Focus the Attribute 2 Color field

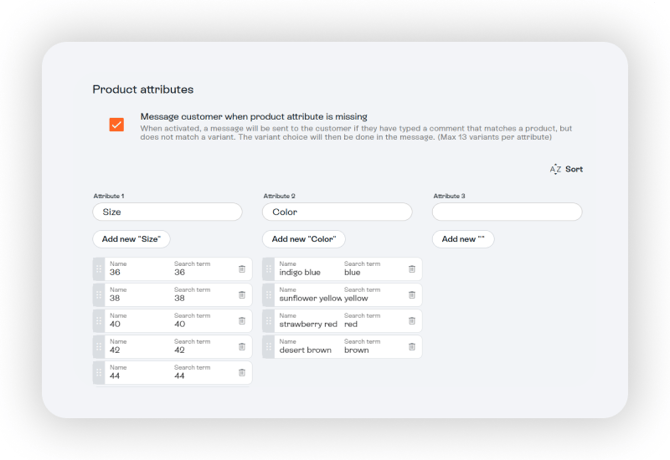coord(337,212)
